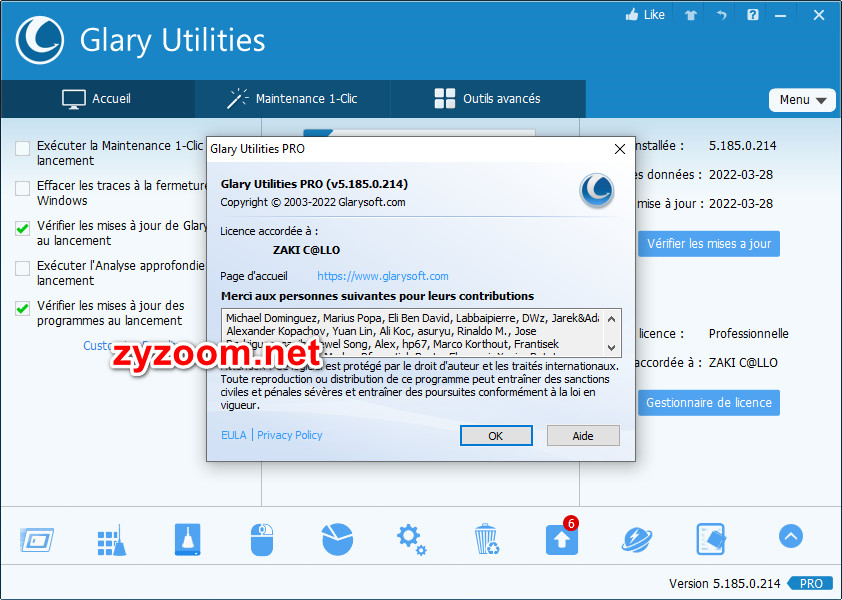Uncheck 'Vérifier les mises à jour de Glary' checkbox

(23, 228)
